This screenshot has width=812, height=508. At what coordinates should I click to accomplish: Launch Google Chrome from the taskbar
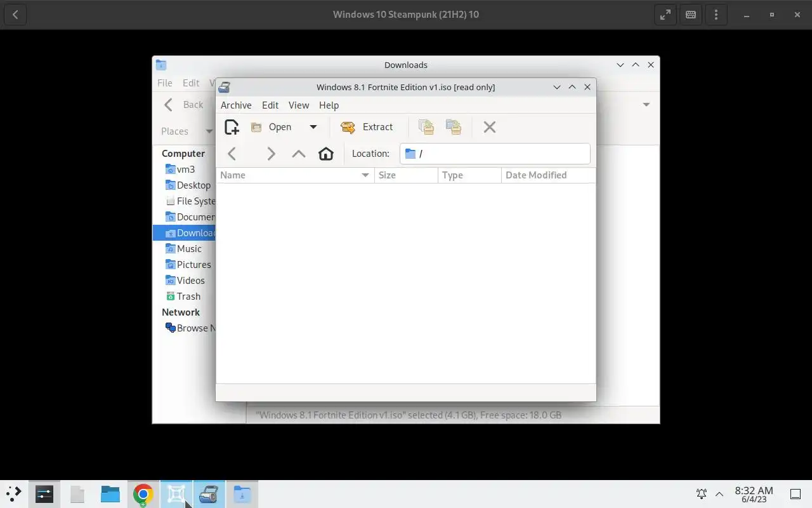pyautogui.click(x=143, y=494)
